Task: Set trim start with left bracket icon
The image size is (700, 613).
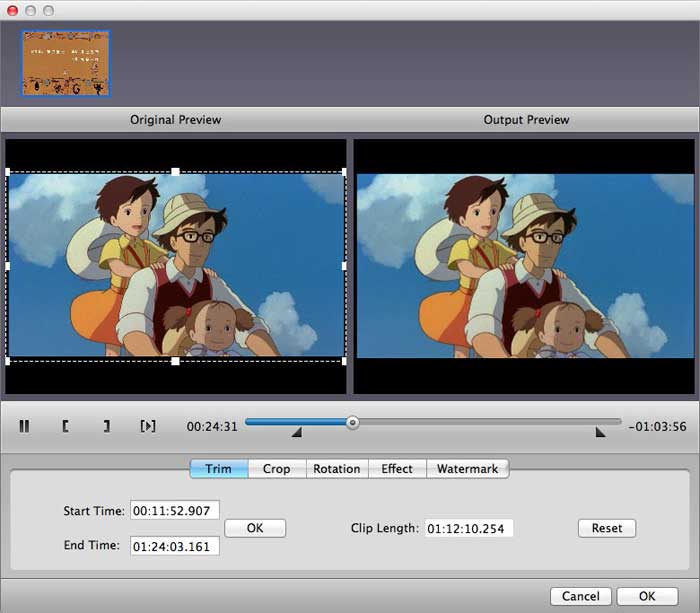Action: [65, 426]
